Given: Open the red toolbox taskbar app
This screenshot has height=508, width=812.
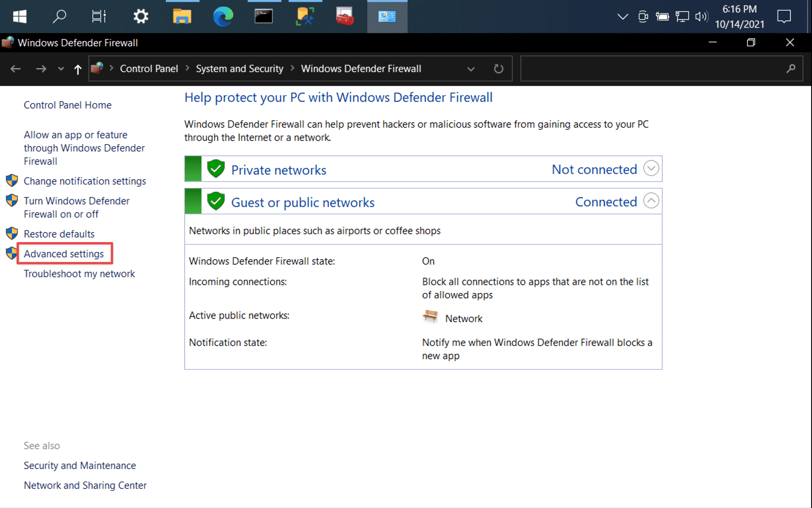Looking at the screenshot, I should pyautogui.click(x=345, y=16).
